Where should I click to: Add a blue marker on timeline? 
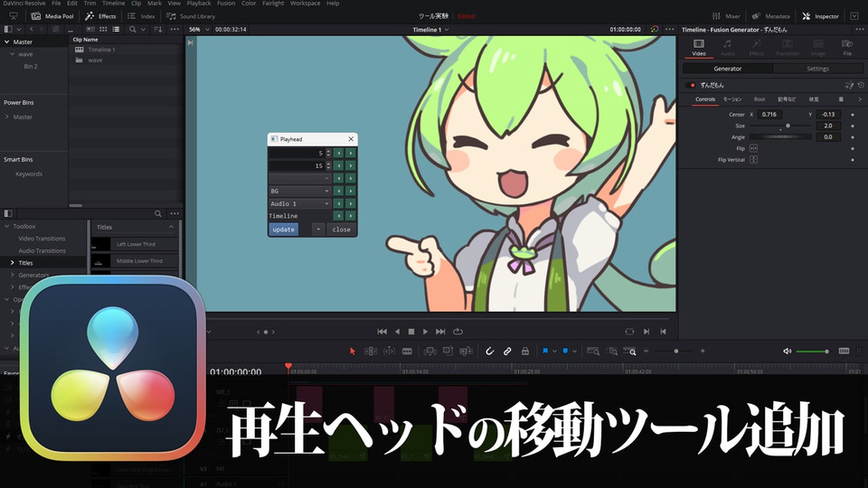[565, 351]
